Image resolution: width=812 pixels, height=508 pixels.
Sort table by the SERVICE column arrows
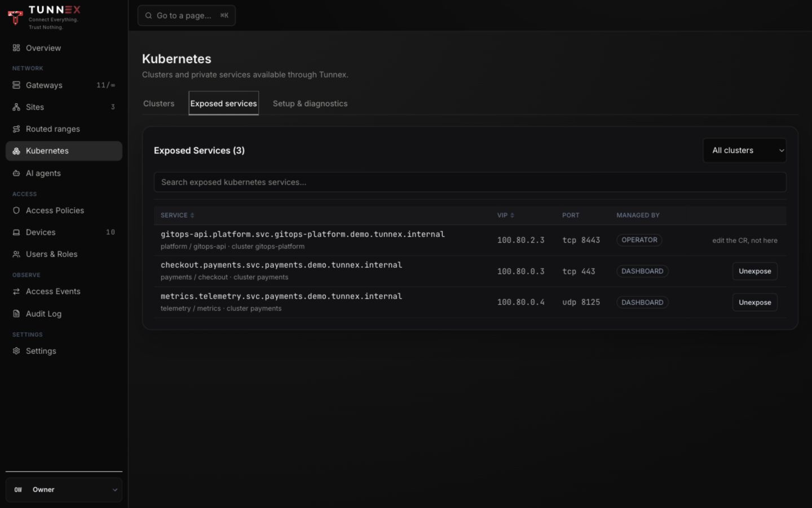click(x=192, y=216)
